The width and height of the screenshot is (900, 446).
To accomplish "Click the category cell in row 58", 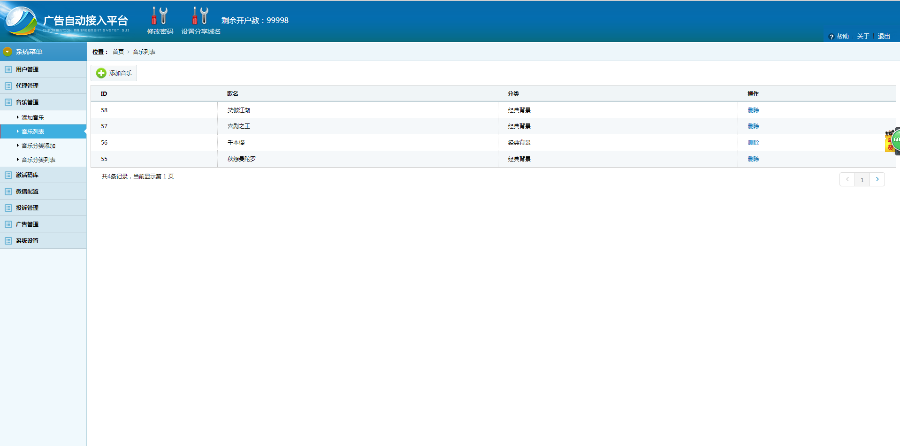I will tap(519, 110).
